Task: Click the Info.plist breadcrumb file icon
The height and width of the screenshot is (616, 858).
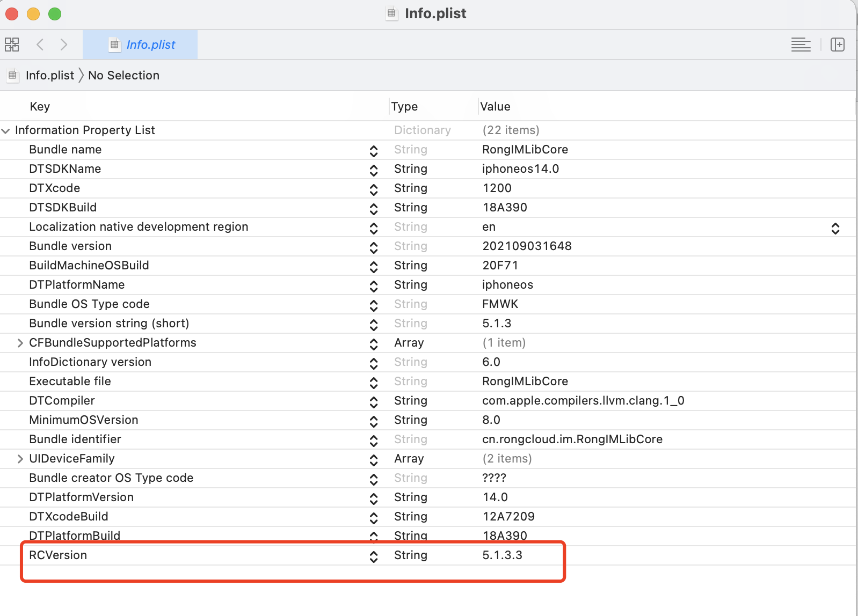Action: tap(13, 75)
